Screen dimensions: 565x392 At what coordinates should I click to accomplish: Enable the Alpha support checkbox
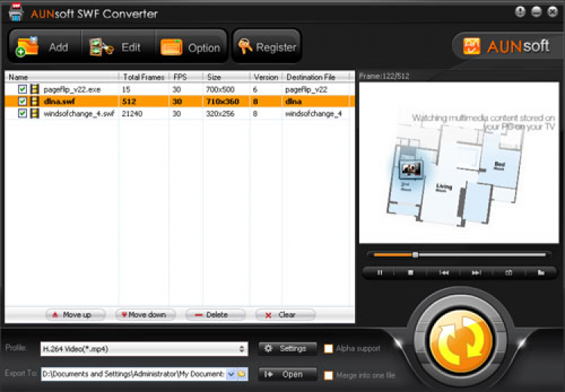[x=328, y=348]
